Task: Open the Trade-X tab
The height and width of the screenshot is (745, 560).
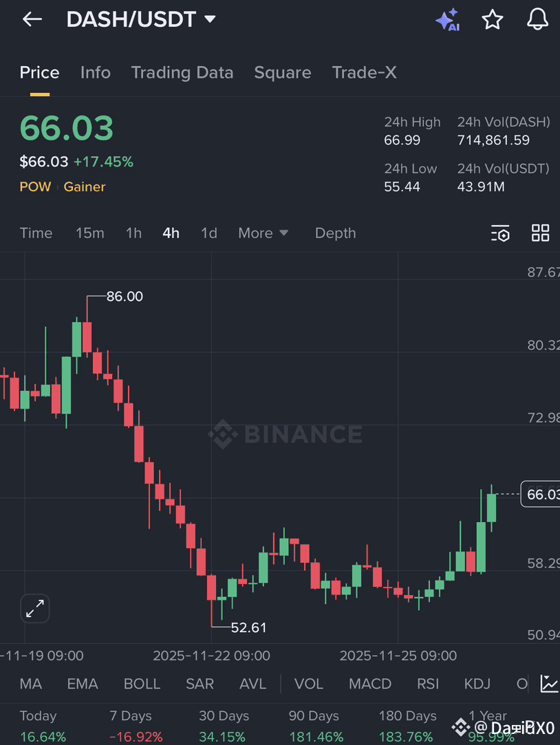Action: click(365, 73)
